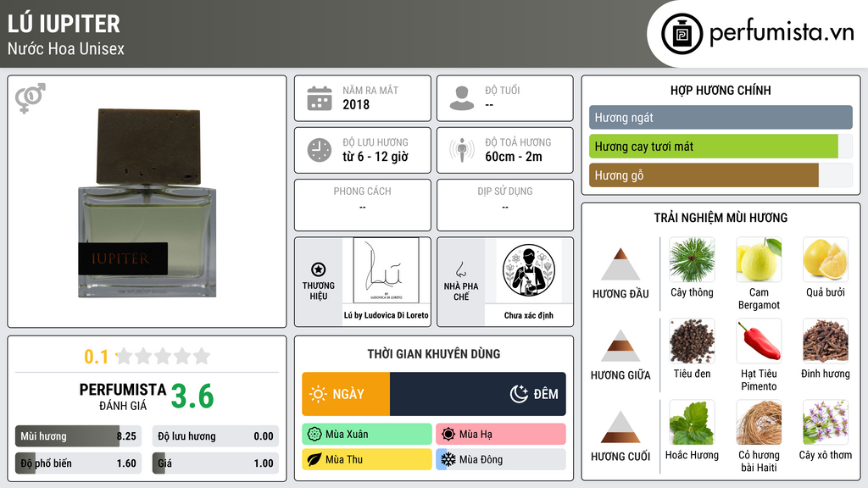This screenshot has width=868, height=488.
Task: Click the Mùi hương 8.25 score bar
Action: coord(78,436)
